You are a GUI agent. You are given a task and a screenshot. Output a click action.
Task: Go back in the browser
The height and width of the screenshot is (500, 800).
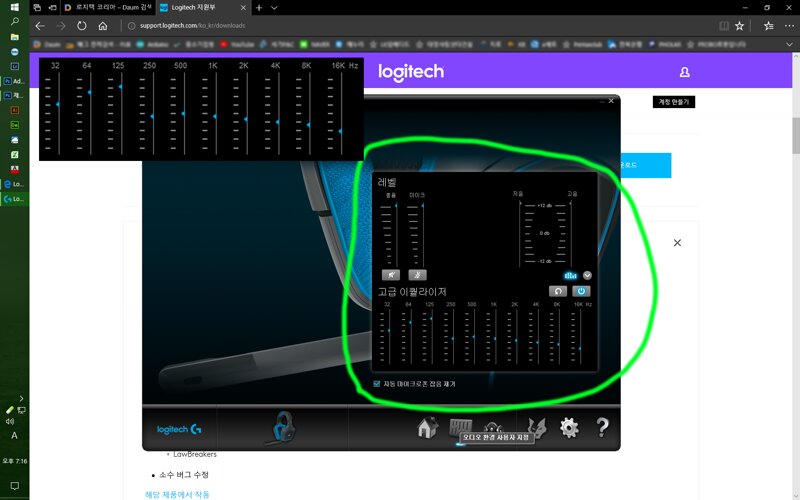click(40, 26)
